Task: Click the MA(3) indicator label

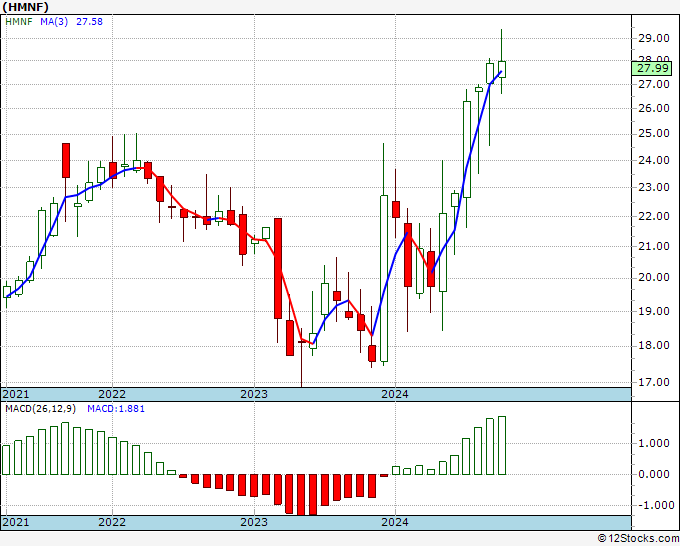Action: point(54,21)
